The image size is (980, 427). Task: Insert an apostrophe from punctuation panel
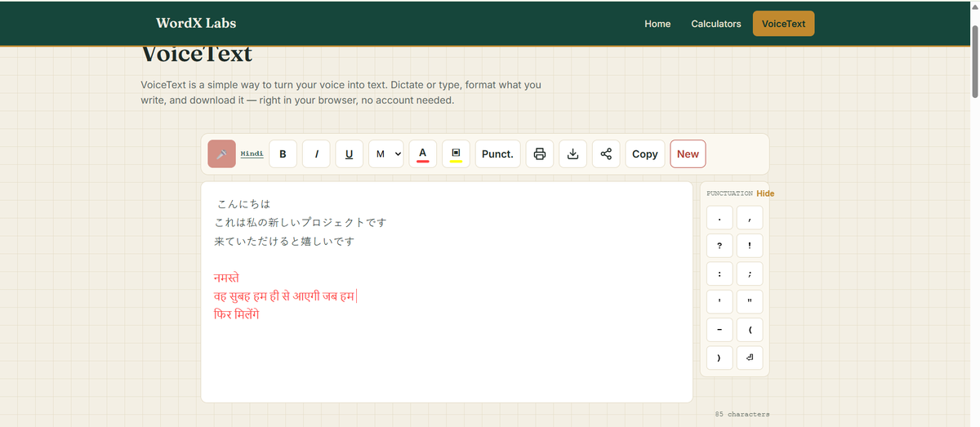[719, 302]
